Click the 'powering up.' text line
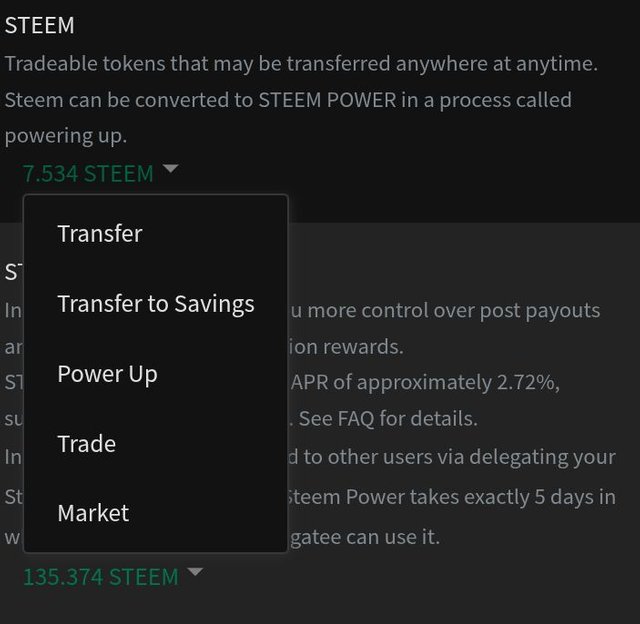Screen dimensions: 640x624 pyautogui.click(x=66, y=136)
